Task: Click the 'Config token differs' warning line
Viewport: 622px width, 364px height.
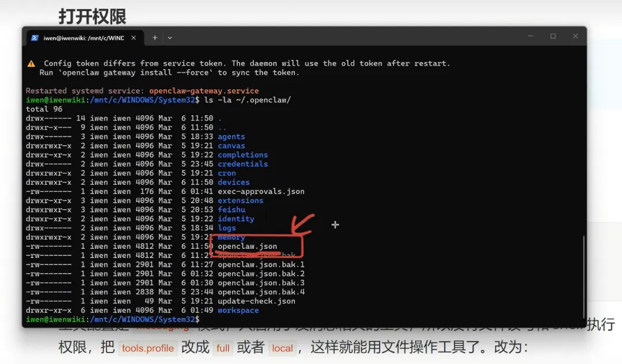Action: pos(246,63)
